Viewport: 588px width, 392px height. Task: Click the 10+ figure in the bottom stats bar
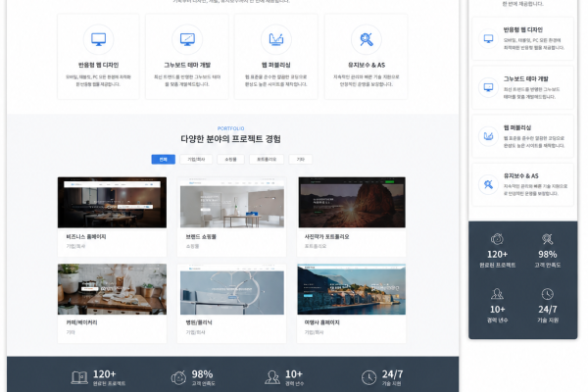[294, 374]
